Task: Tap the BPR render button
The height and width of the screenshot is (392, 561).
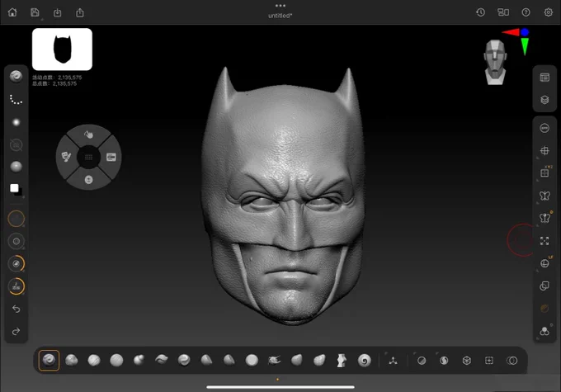Action: click(x=544, y=128)
